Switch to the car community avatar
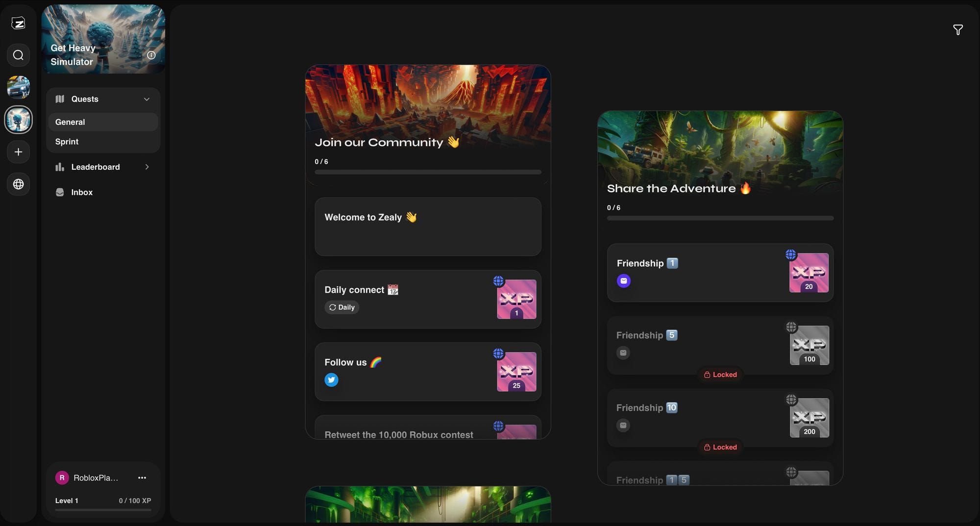 pyautogui.click(x=18, y=87)
